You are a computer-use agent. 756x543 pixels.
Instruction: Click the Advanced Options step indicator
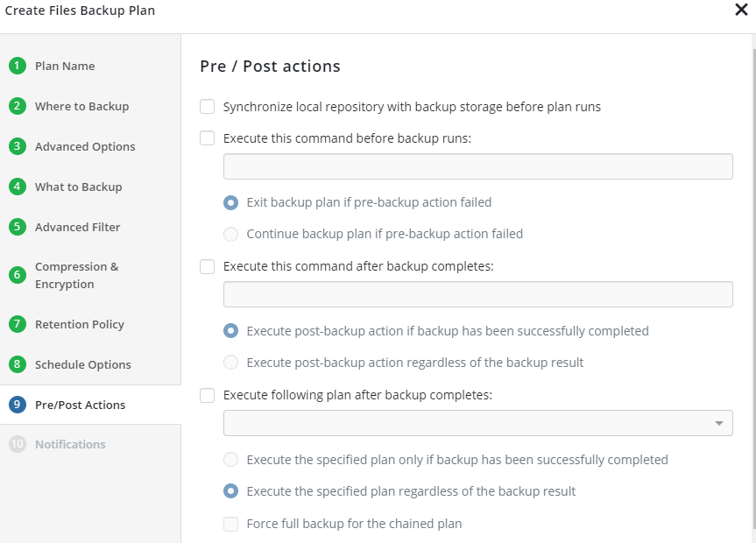point(18,146)
